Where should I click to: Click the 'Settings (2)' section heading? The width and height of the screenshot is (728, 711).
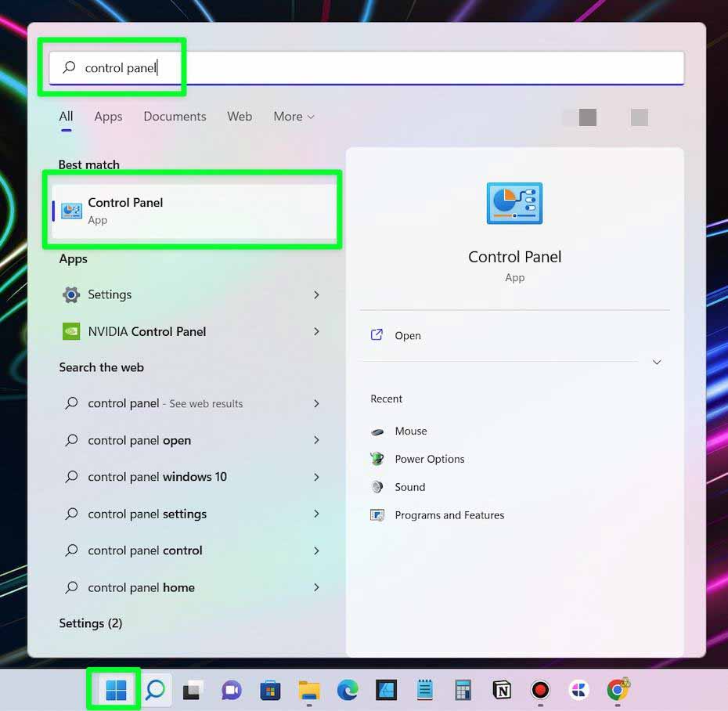pos(91,623)
